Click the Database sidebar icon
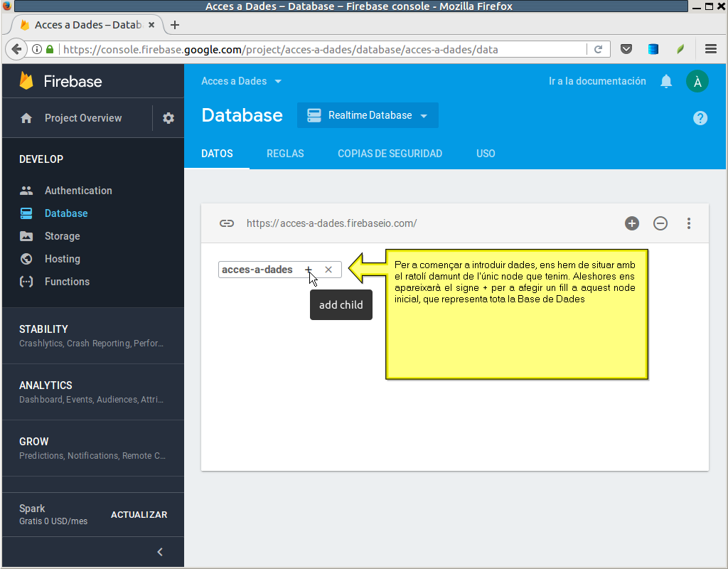The image size is (728, 569). (26, 213)
